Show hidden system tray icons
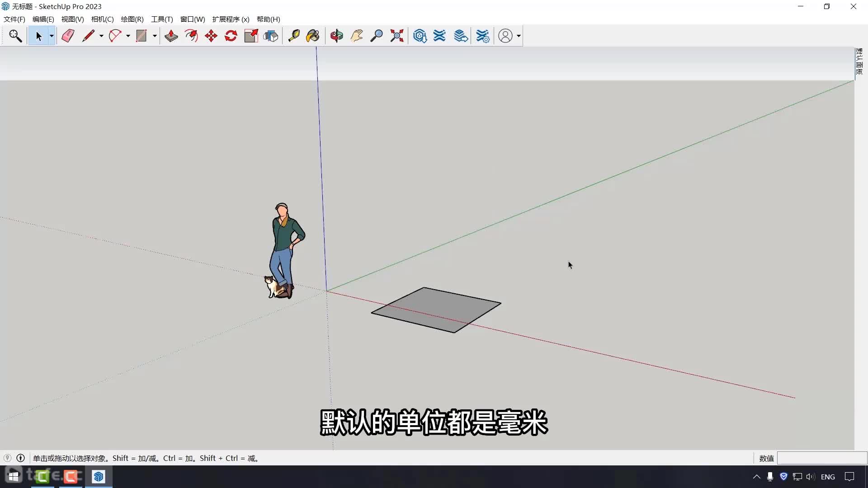This screenshot has width=868, height=488. [x=757, y=477]
